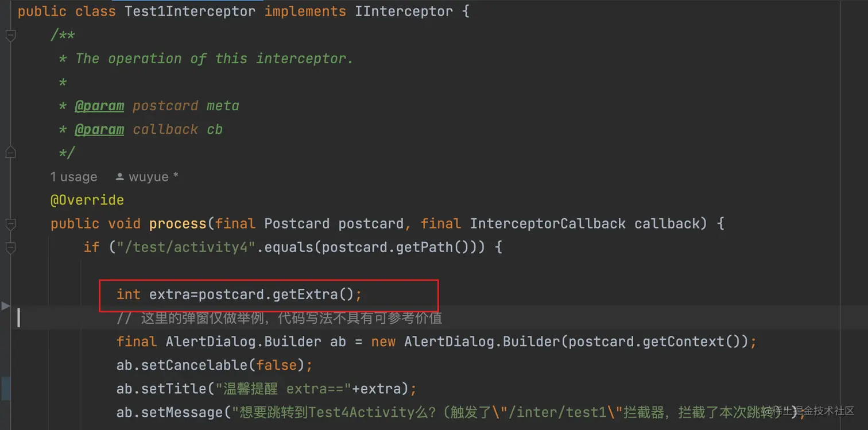Click the Test1Interceptor class name
Image resolution: width=868 pixels, height=430 pixels.
[x=190, y=11]
